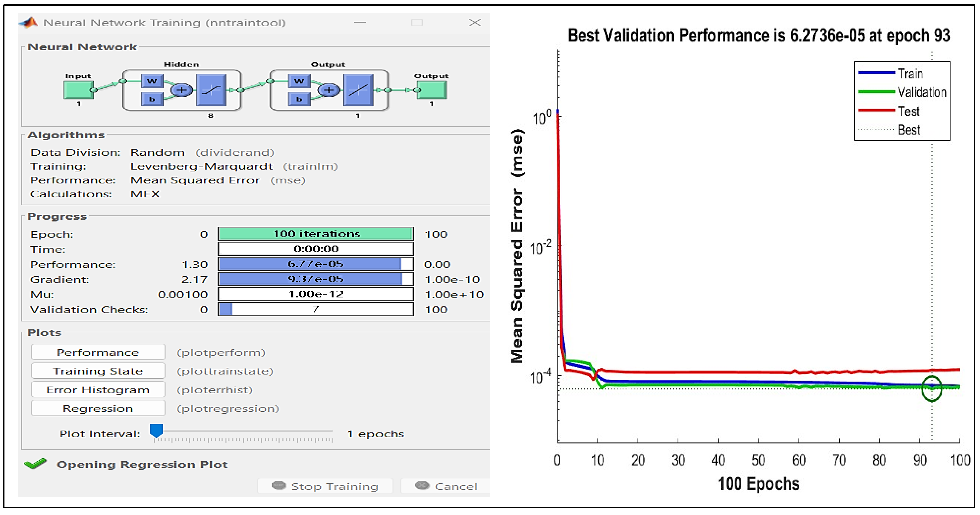Click the Hidden layer bias b block

tap(152, 99)
